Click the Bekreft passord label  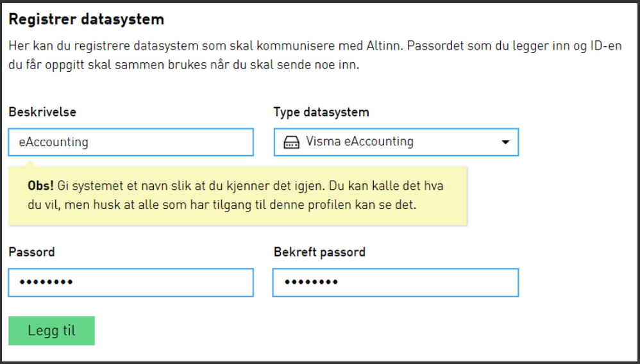pos(319,252)
